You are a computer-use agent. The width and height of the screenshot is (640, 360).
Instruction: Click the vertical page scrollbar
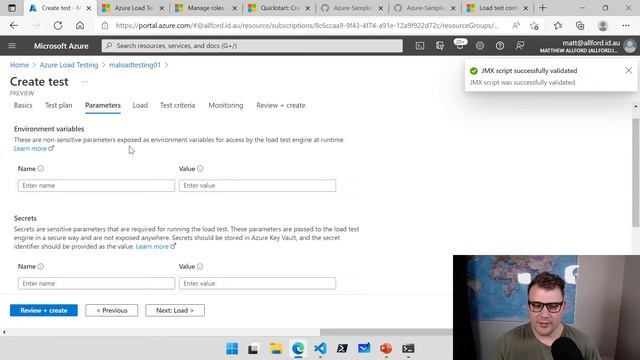tap(636, 173)
